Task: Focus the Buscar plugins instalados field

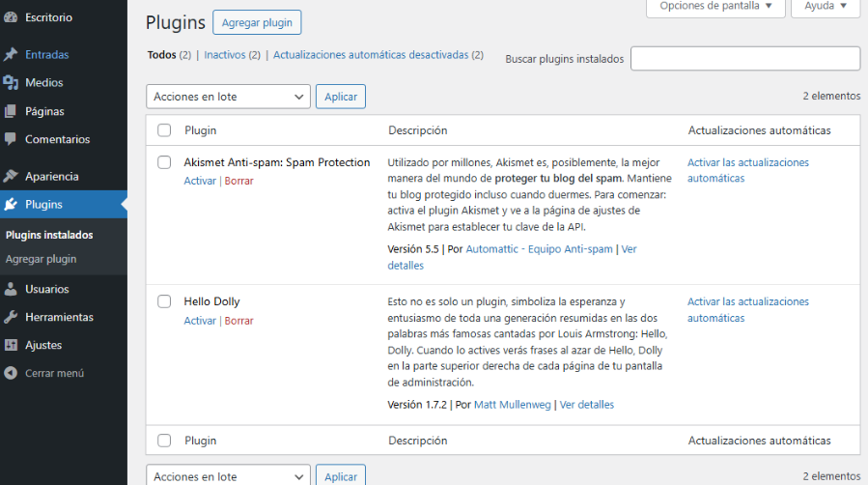Action: (744, 59)
